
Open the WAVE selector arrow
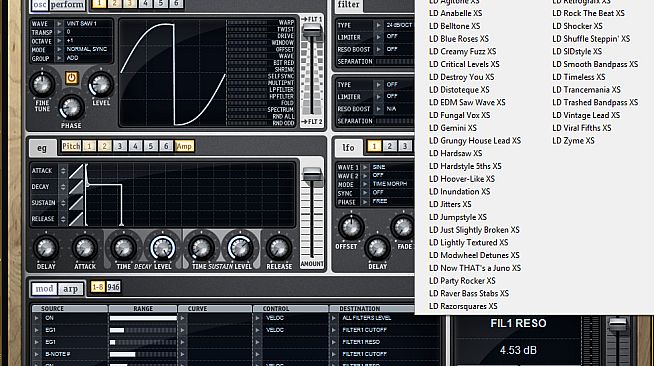(59, 24)
